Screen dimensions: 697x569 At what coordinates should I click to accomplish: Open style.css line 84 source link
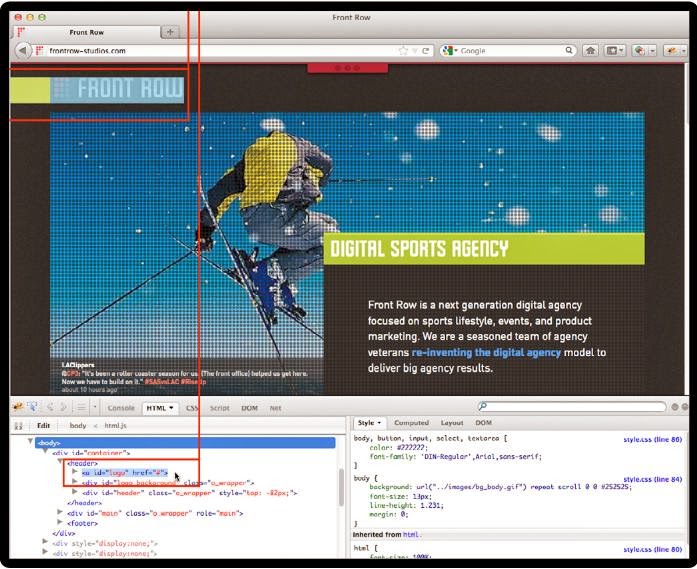[x=652, y=480]
